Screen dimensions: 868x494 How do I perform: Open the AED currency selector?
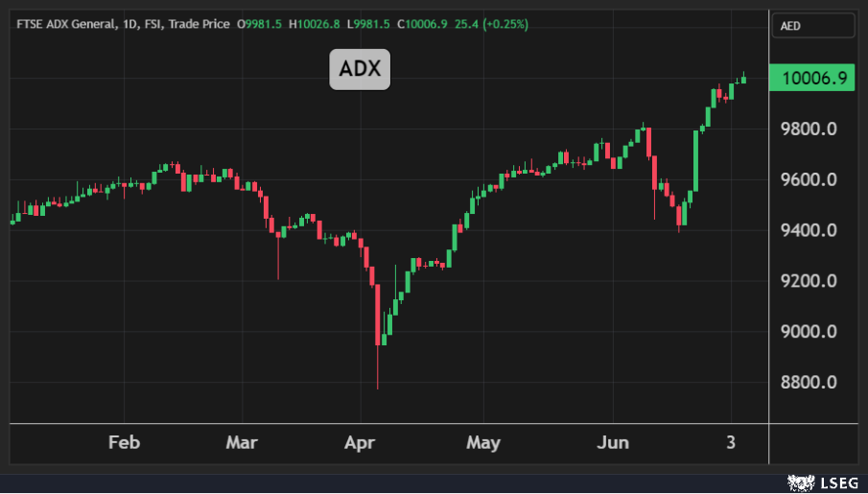point(812,26)
